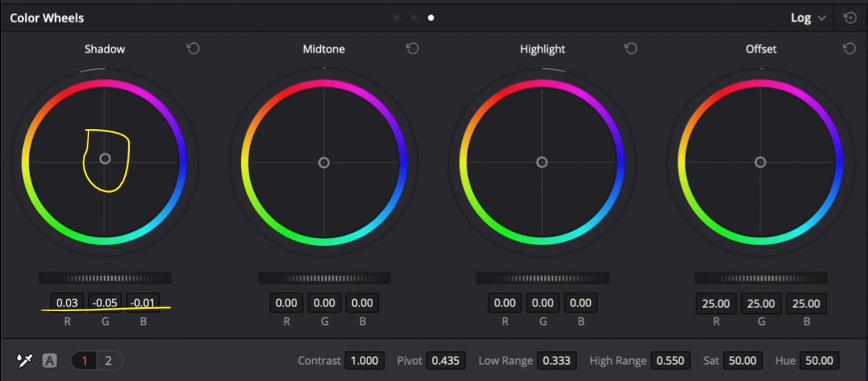Screen dimensions: 868x381
Task: Reset the Midtone color wheel
Action: [x=412, y=48]
